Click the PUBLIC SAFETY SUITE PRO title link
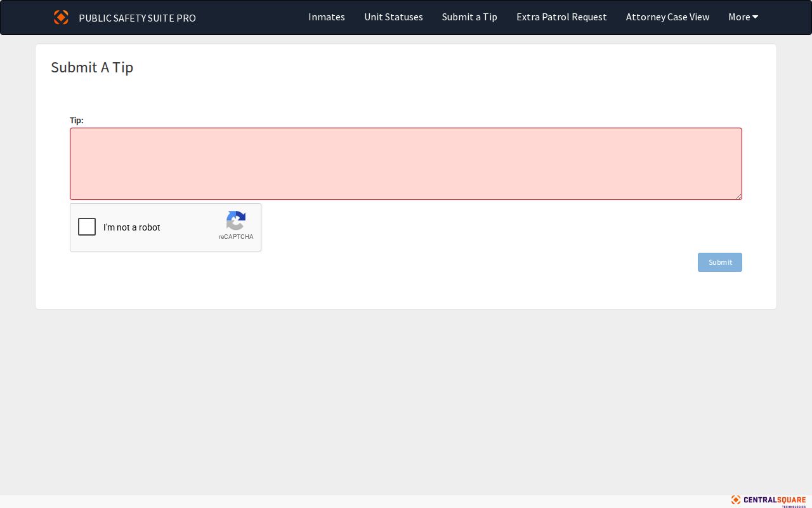This screenshot has height=508, width=812. pos(137,18)
